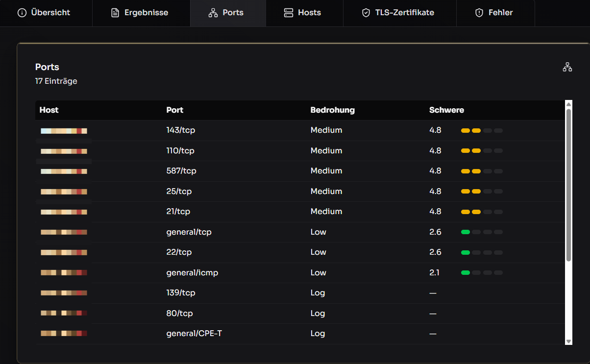This screenshot has width=590, height=364.
Task: Click the severity bar for general/icmp
Action: (x=482, y=272)
